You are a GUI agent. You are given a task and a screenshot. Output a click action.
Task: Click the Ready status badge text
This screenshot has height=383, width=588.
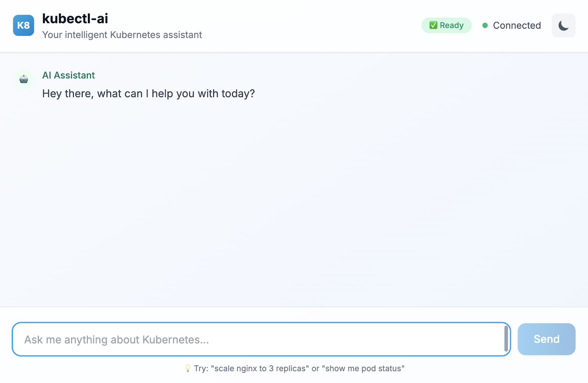pyautogui.click(x=452, y=25)
